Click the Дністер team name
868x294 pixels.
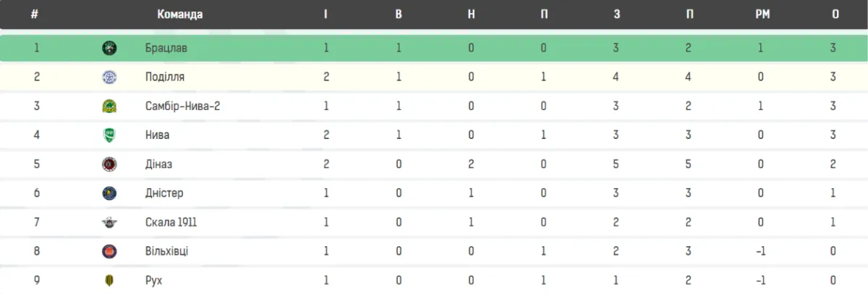pyautogui.click(x=164, y=193)
